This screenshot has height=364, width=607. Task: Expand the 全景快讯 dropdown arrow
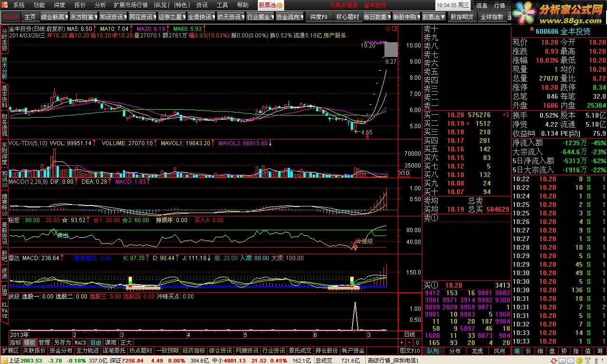(214, 17)
